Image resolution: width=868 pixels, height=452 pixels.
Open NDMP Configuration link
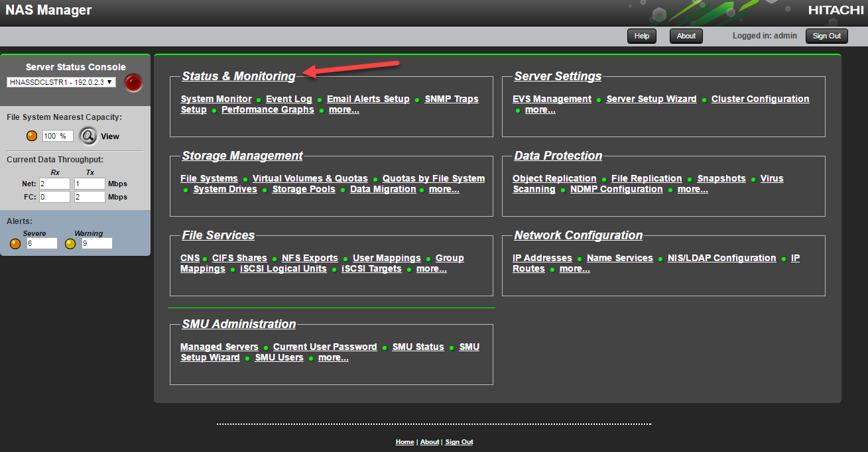pos(616,189)
